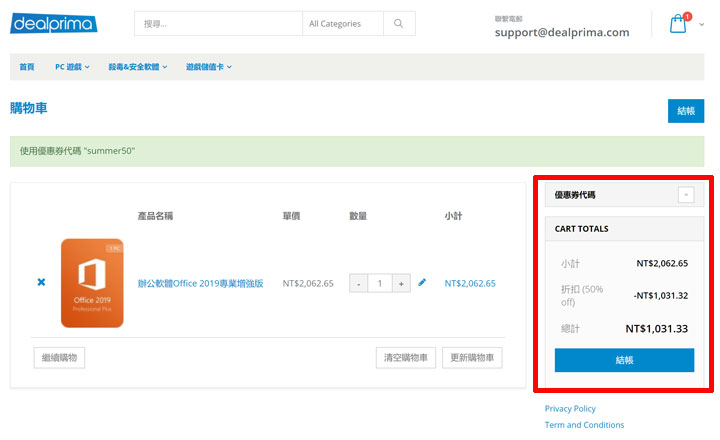Collapse the 優惠券代碼 panel
Screen dimensions: 720x440
pyautogui.click(x=685, y=195)
